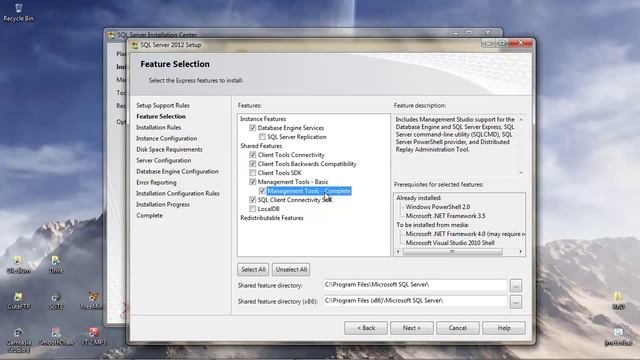640x360 pixels.
Task: Click prerequisites horizontal scrollbar thumb
Action: [452, 252]
